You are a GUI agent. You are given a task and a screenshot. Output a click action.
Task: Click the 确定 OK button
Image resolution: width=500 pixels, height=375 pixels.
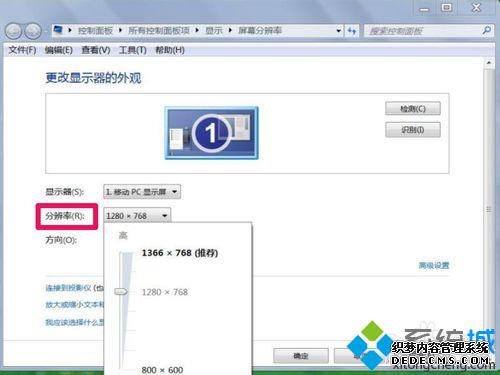(301, 356)
